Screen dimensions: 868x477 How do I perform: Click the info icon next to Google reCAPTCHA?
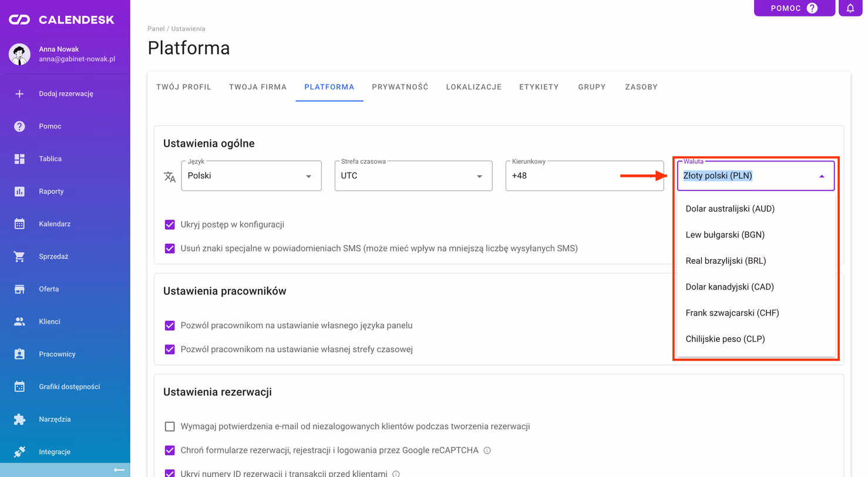(x=487, y=451)
